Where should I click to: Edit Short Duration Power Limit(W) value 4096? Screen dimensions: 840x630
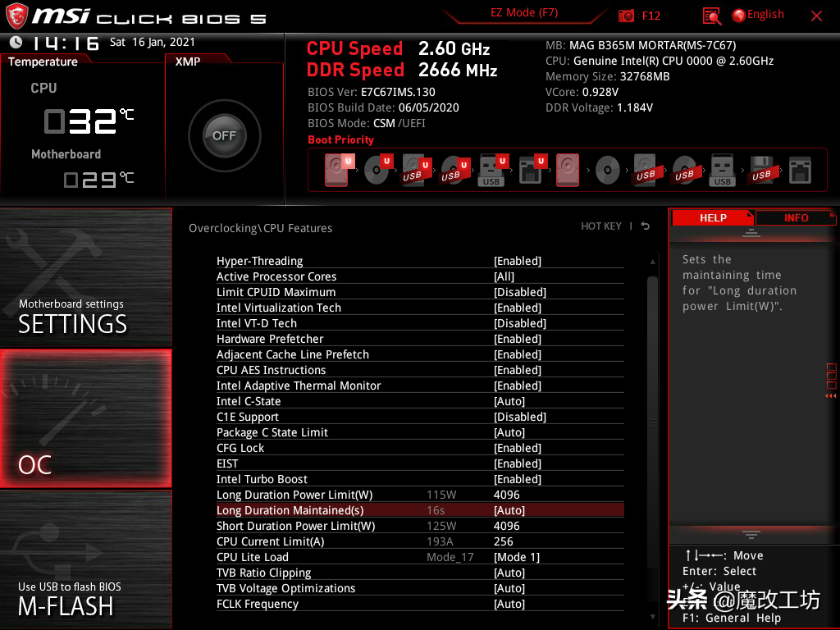coord(506,526)
